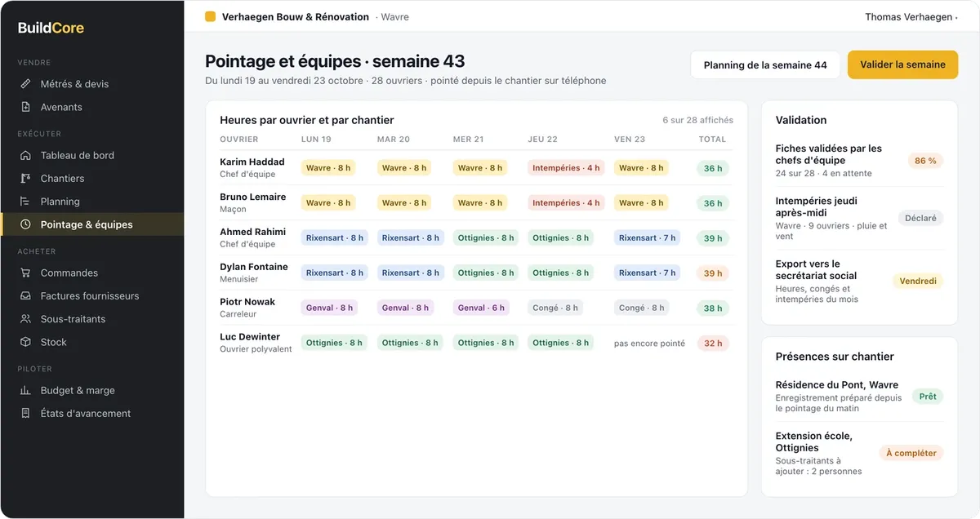980x519 pixels.
Task: Click the Commandes cart icon
Action: click(25, 273)
